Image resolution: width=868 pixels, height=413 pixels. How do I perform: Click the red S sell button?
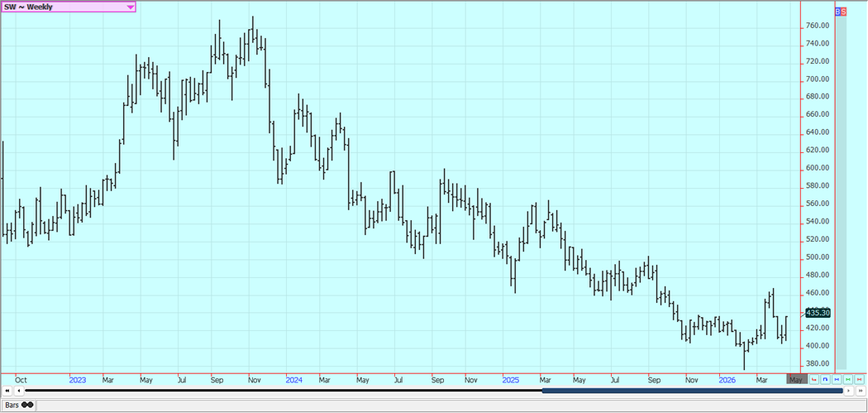click(843, 12)
